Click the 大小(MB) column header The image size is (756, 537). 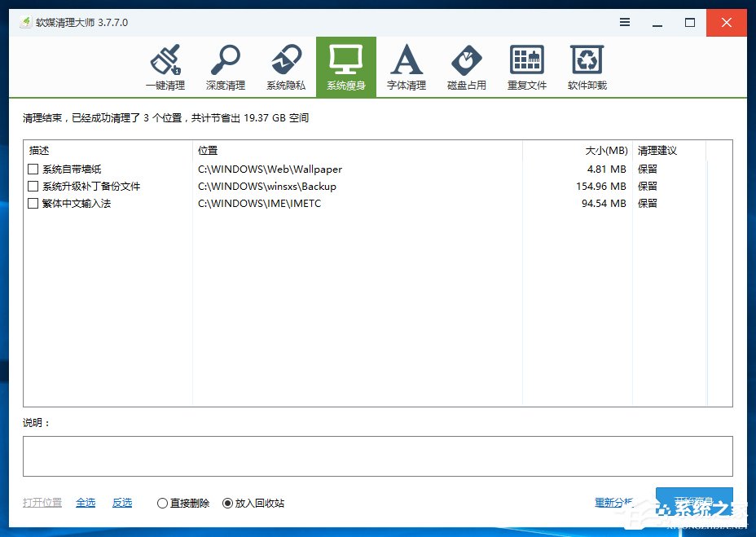pos(606,150)
